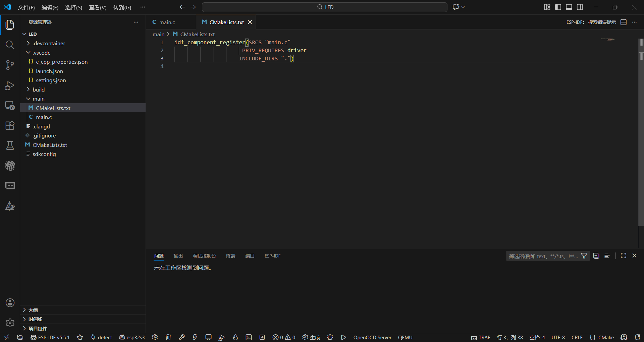Open the File menu
644x342 pixels.
26,7
